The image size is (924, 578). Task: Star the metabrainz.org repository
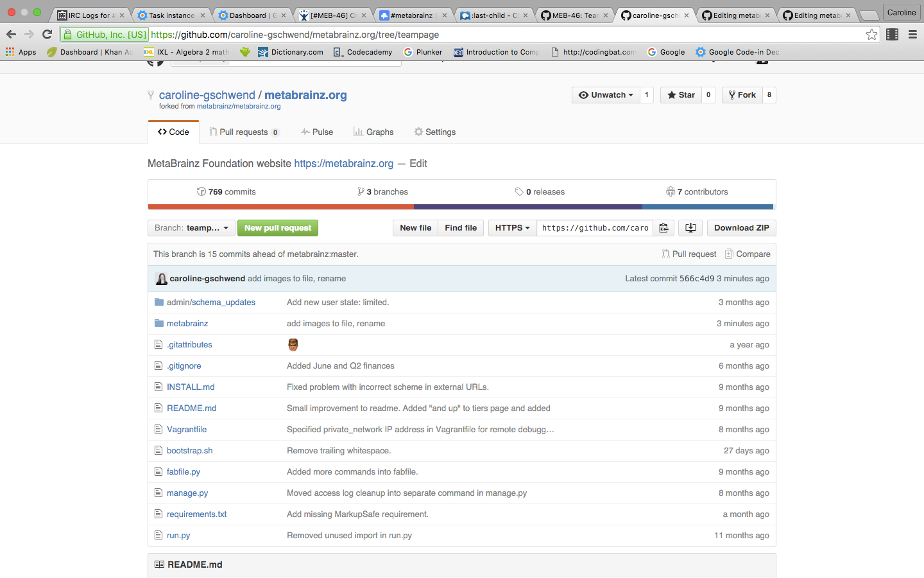[x=681, y=95]
